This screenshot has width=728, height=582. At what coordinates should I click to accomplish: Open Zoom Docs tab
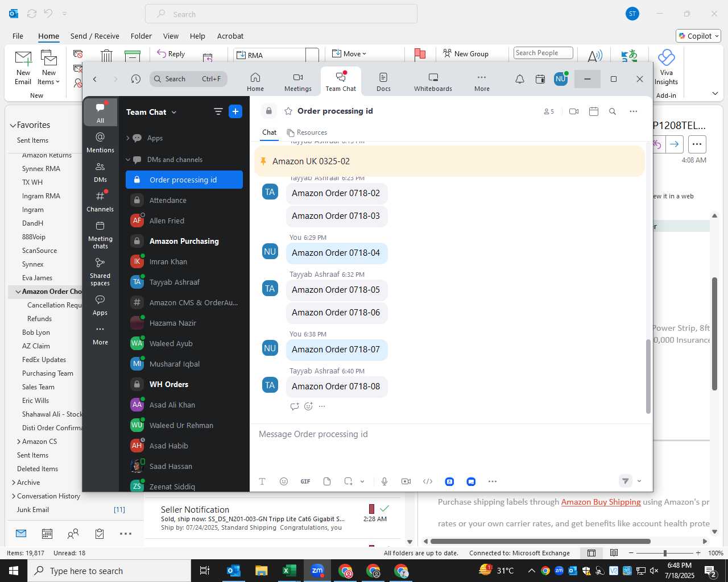point(383,81)
